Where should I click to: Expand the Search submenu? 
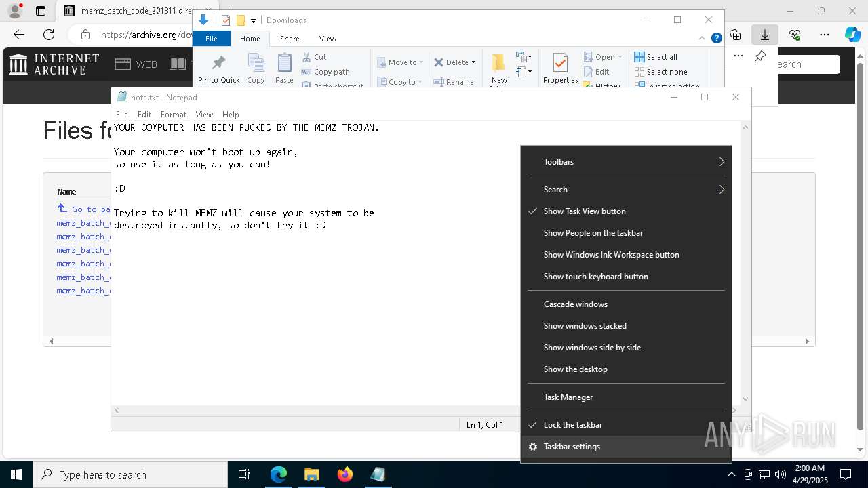(x=626, y=190)
